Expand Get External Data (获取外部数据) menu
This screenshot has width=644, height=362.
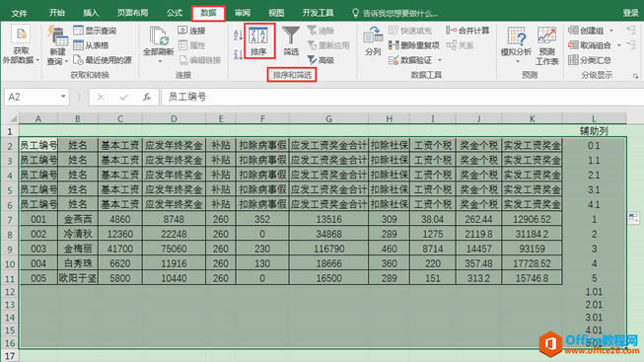(21, 44)
